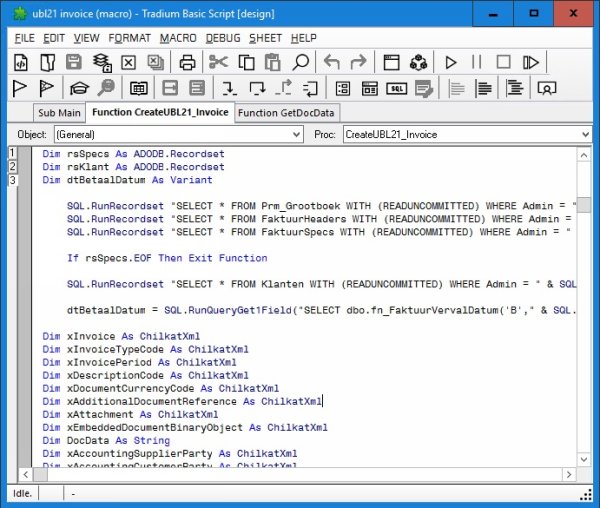Toggle breakpoint with the plain flag icon

pyautogui.click(x=19, y=89)
